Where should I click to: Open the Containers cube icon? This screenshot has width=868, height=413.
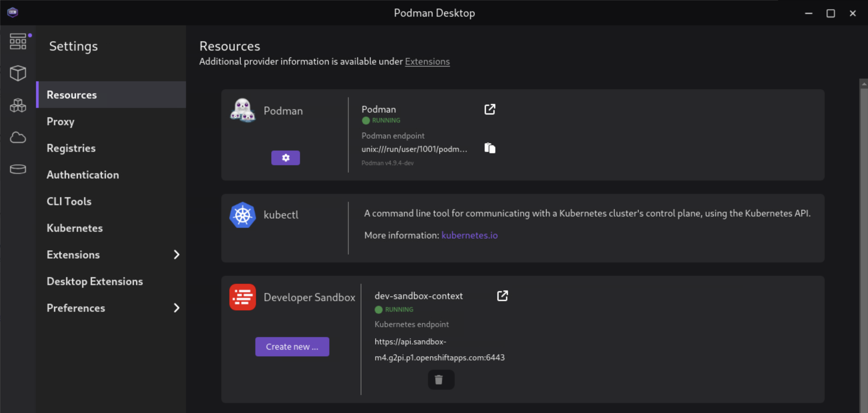(x=18, y=73)
